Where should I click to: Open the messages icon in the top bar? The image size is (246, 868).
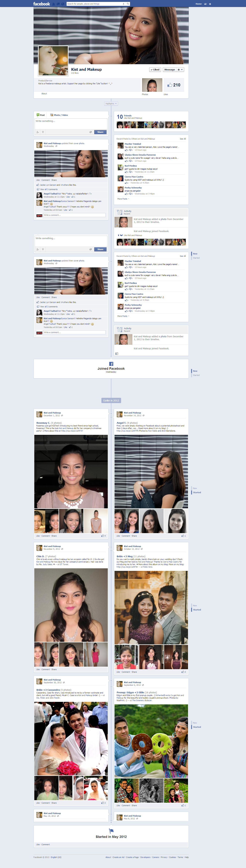[58, 4]
